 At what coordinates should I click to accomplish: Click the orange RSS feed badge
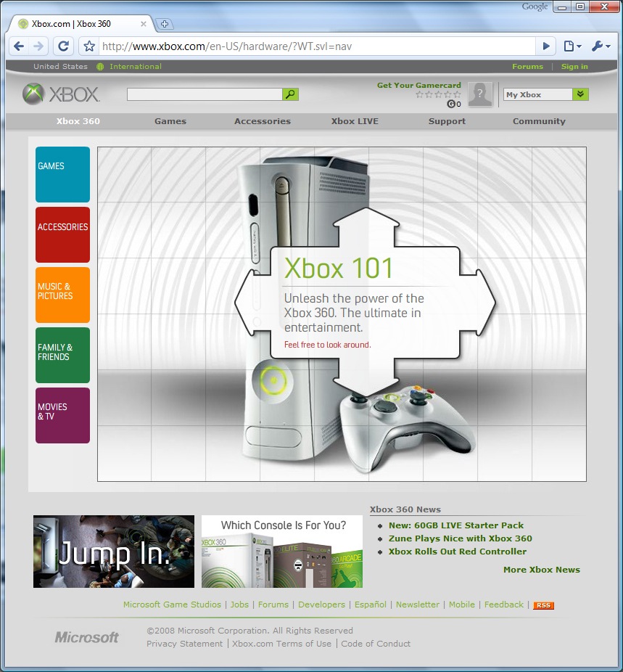pos(543,605)
